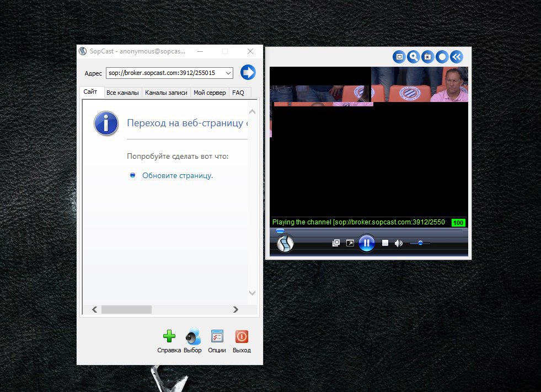This screenshot has width=541, height=392.
Task: Click the web page scroll down arrow
Action: [252, 293]
